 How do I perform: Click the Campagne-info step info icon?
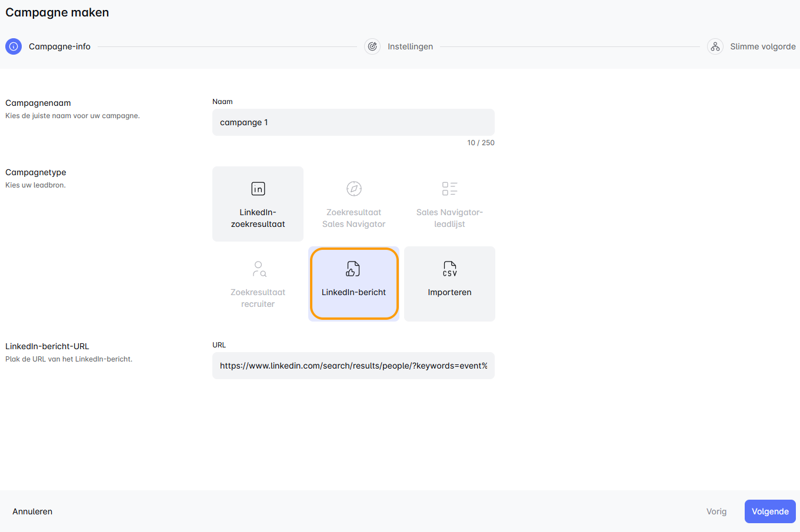(x=14, y=46)
